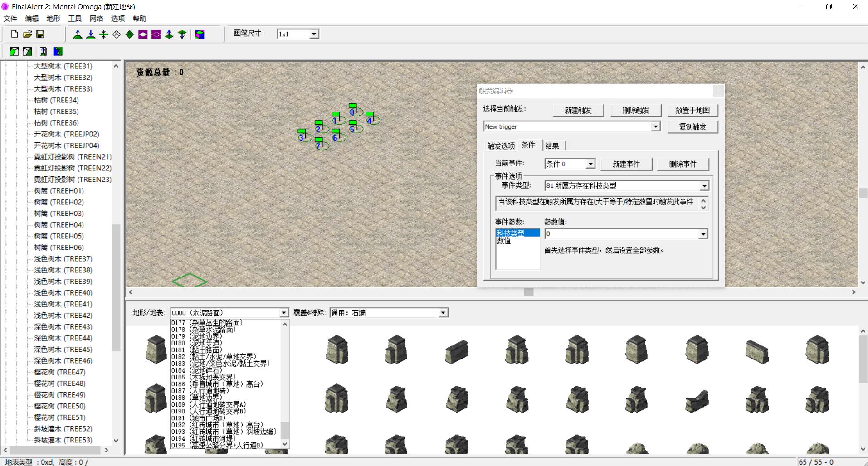Open the 地形 menu
The width and height of the screenshot is (868, 466).
[x=53, y=19]
